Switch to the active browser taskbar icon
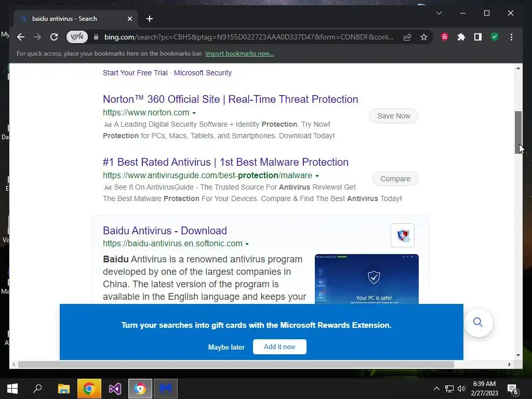The height and width of the screenshot is (399, 532). coord(140,389)
